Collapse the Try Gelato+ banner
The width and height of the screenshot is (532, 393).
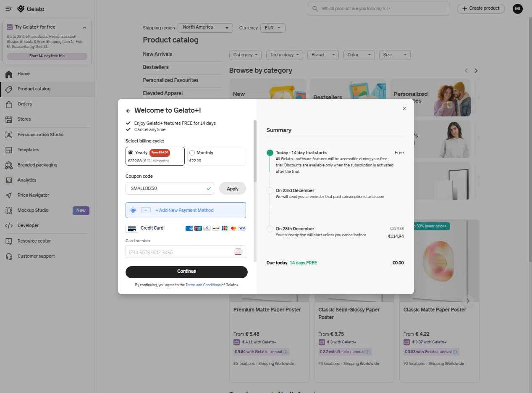[84, 27]
